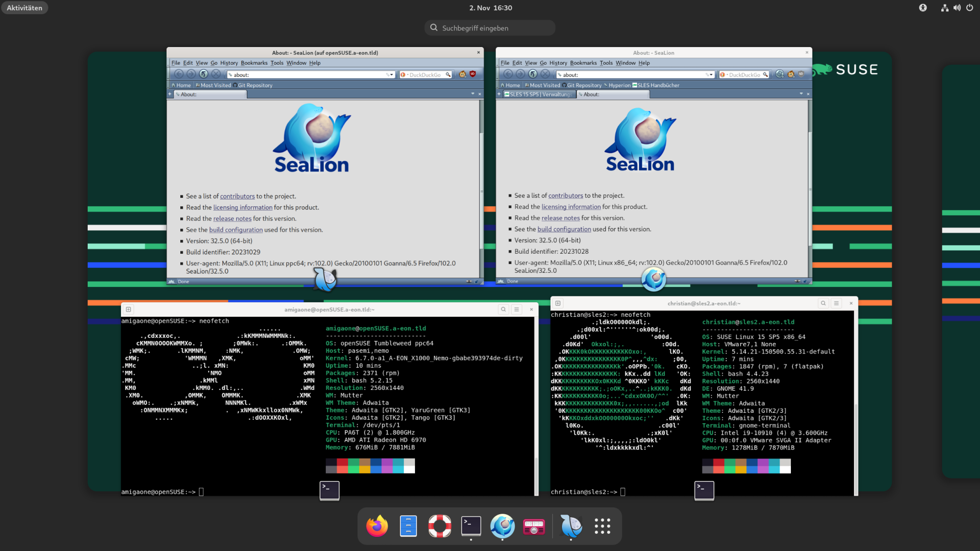Open the Help lifebuoy app in dock

pos(440,526)
